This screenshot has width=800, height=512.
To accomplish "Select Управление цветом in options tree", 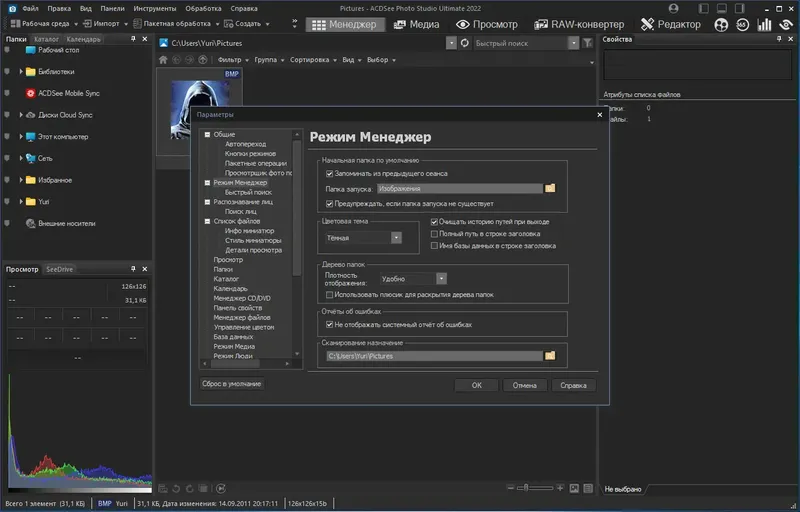I will (x=244, y=327).
